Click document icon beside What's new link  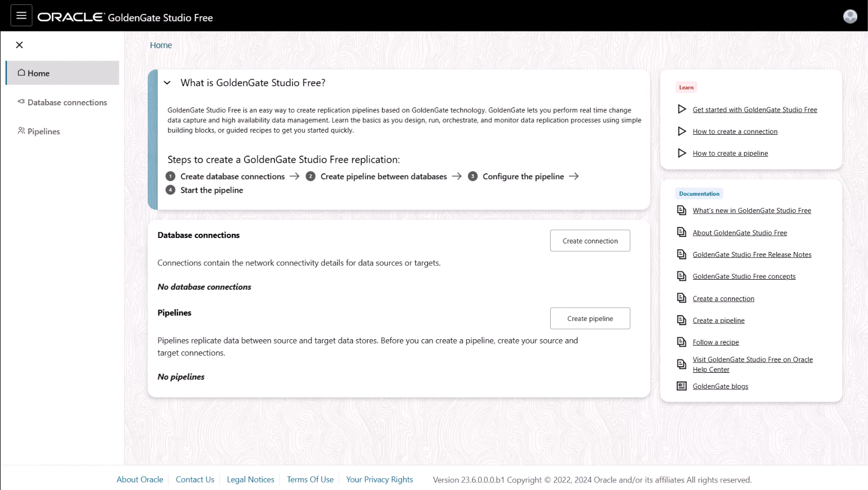point(682,210)
